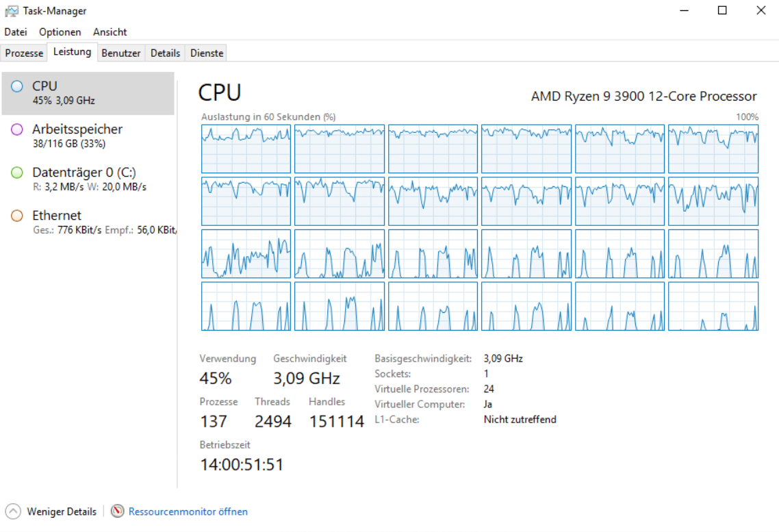The width and height of the screenshot is (779, 532).
Task: Select the Leistung tab
Action: click(x=72, y=51)
